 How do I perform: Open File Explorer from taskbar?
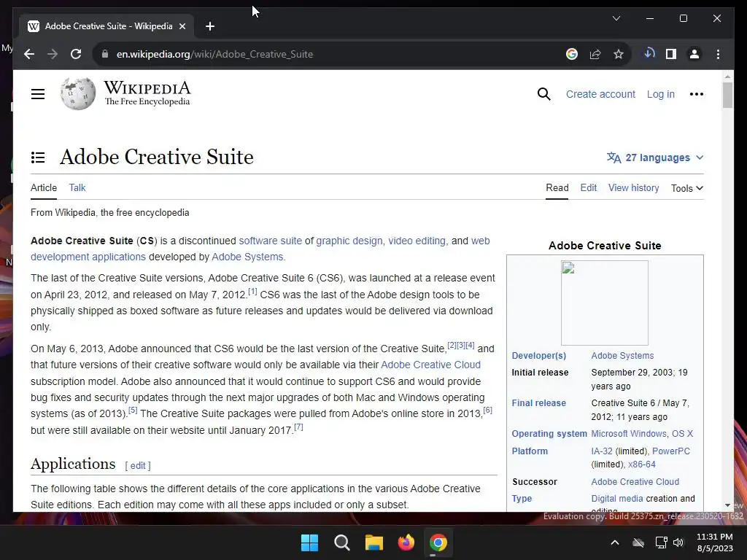coord(374,542)
